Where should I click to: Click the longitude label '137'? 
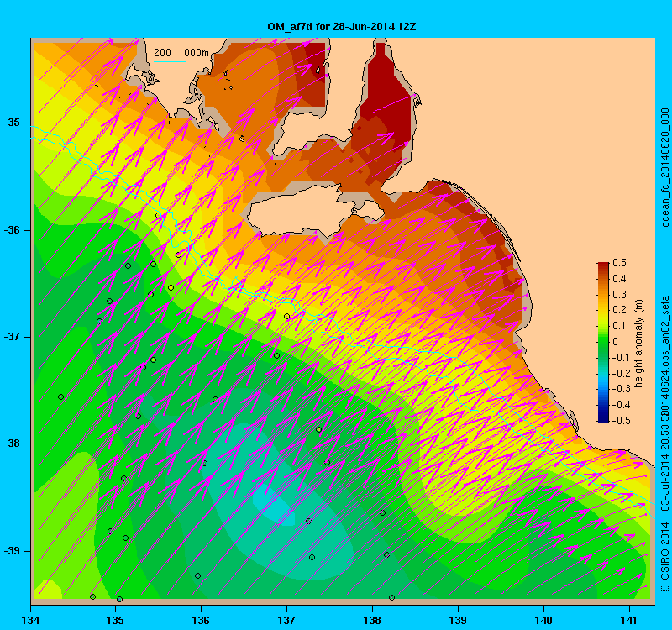pyautogui.click(x=286, y=621)
